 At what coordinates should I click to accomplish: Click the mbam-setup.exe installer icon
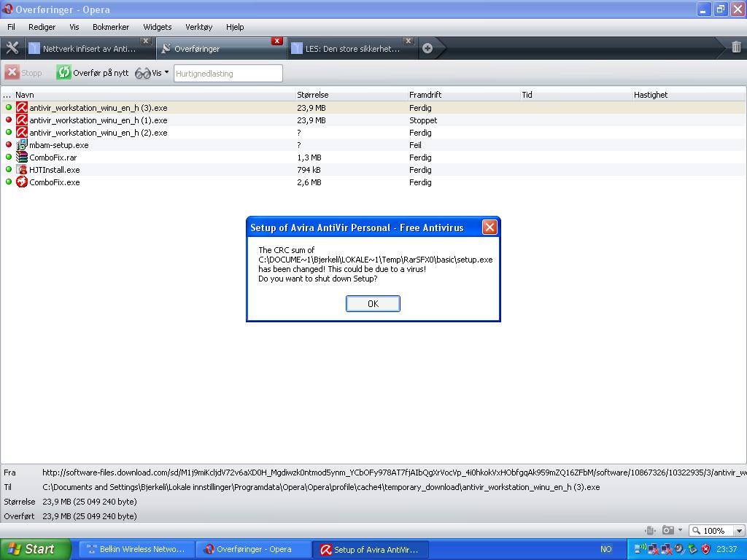22,145
